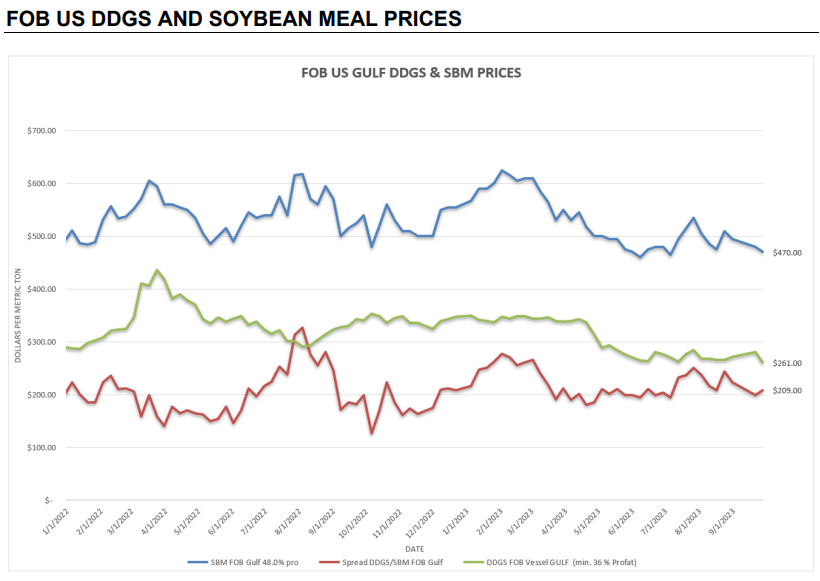This screenshot has height=581, width=820.
Task: Click the 1/1/2022 x-axis date label
Action: coord(56,521)
